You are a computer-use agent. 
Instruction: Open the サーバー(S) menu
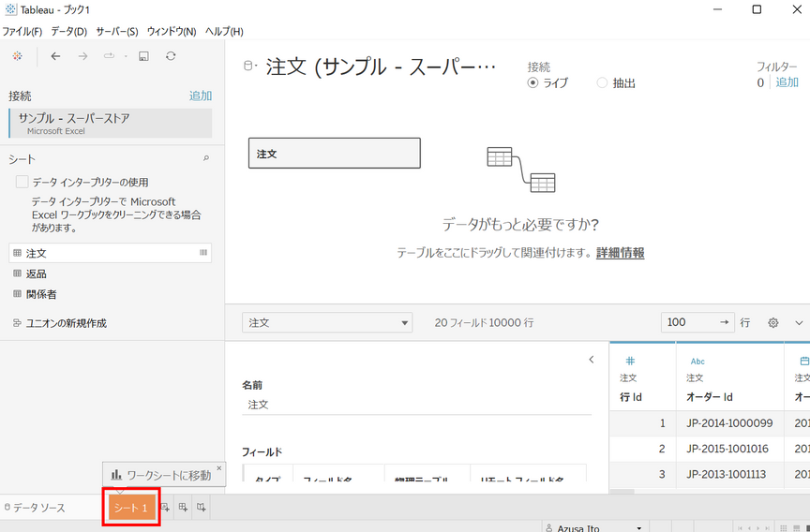point(117,32)
